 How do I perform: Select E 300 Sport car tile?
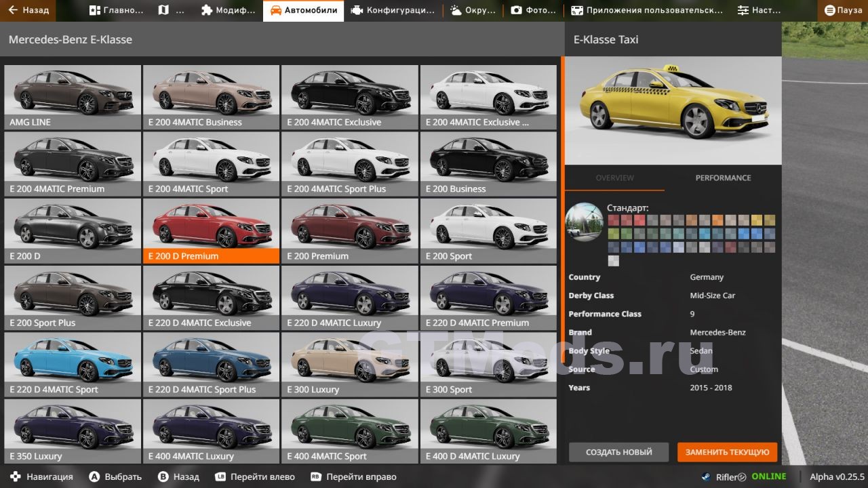coord(488,364)
